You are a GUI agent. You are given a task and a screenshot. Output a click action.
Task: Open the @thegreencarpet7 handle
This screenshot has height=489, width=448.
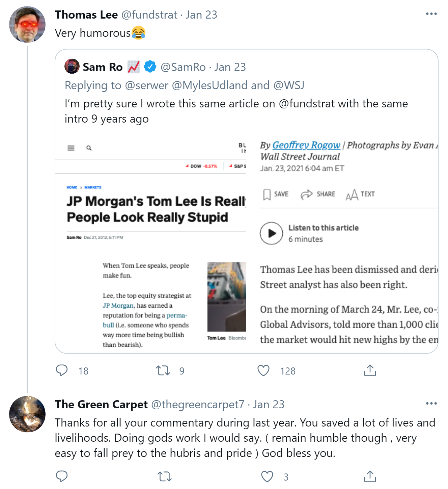(x=197, y=405)
